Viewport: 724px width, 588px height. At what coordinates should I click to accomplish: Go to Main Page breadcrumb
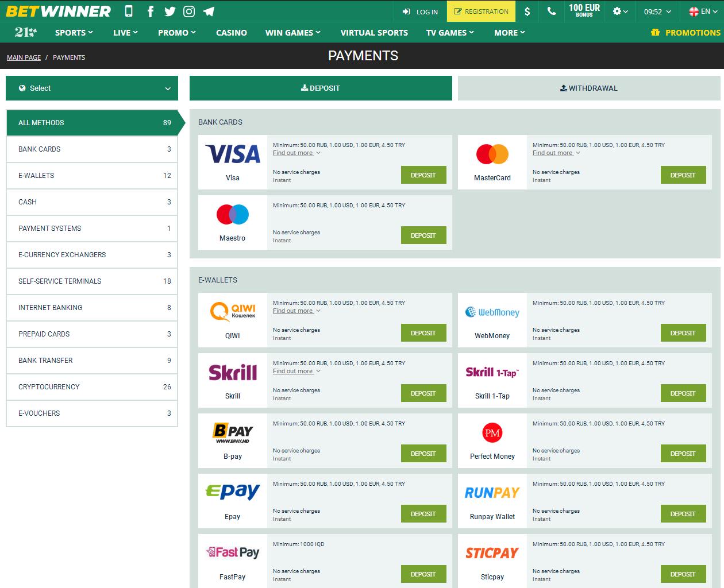tap(24, 57)
